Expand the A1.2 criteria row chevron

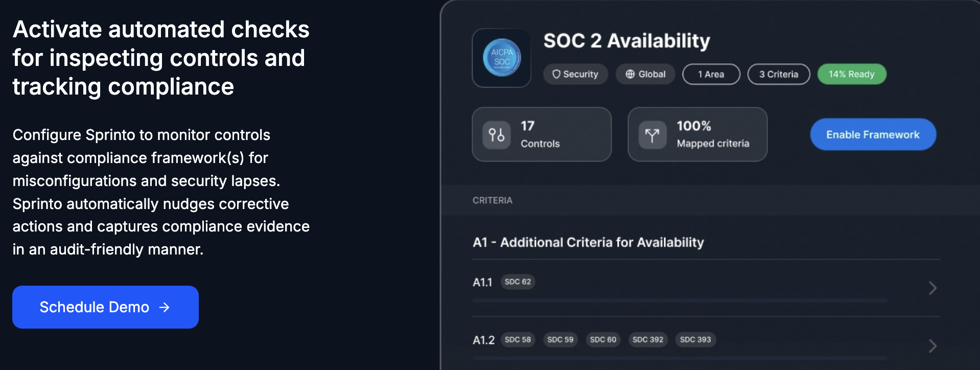(932, 346)
